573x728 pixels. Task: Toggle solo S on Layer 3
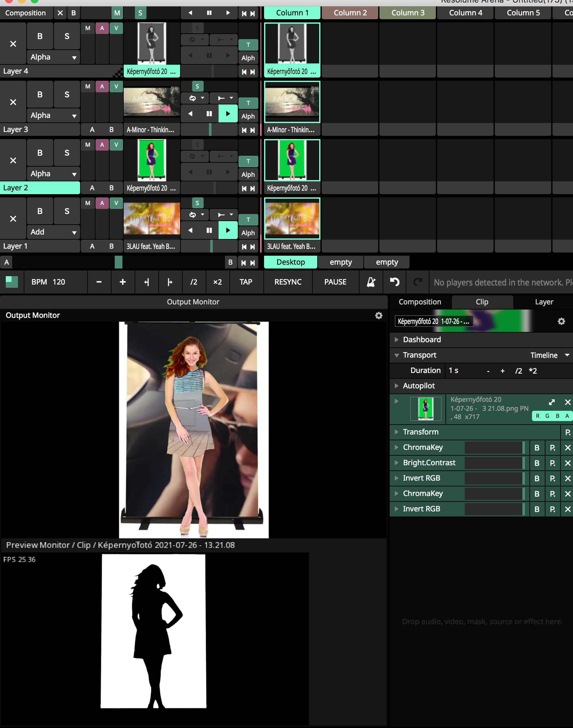[67, 95]
